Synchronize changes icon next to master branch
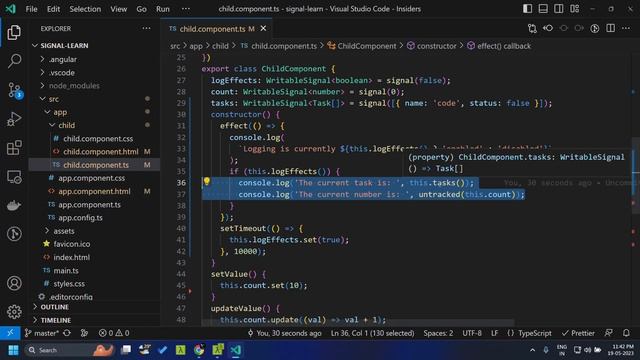 67,333
